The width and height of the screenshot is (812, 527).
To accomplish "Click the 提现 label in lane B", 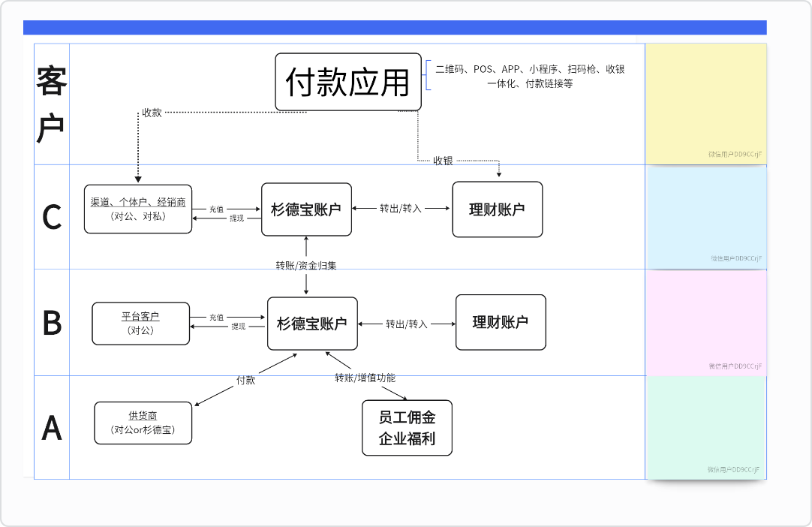I will 238,327.
